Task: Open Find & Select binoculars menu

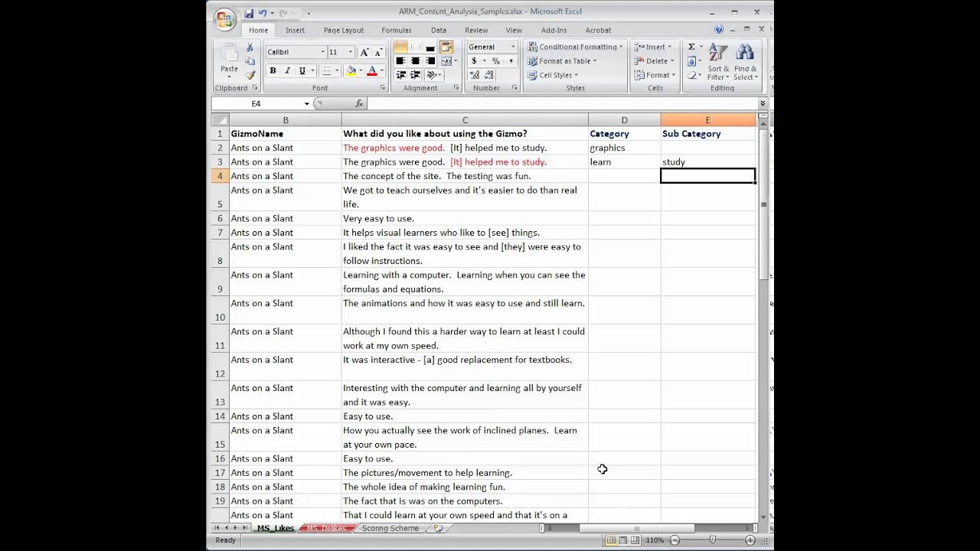Action: (x=744, y=61)
